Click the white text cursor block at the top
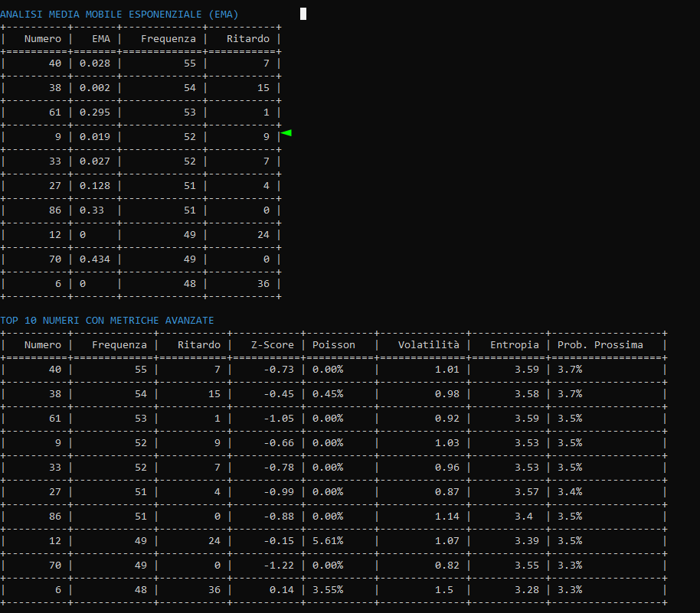 (303, 14)
